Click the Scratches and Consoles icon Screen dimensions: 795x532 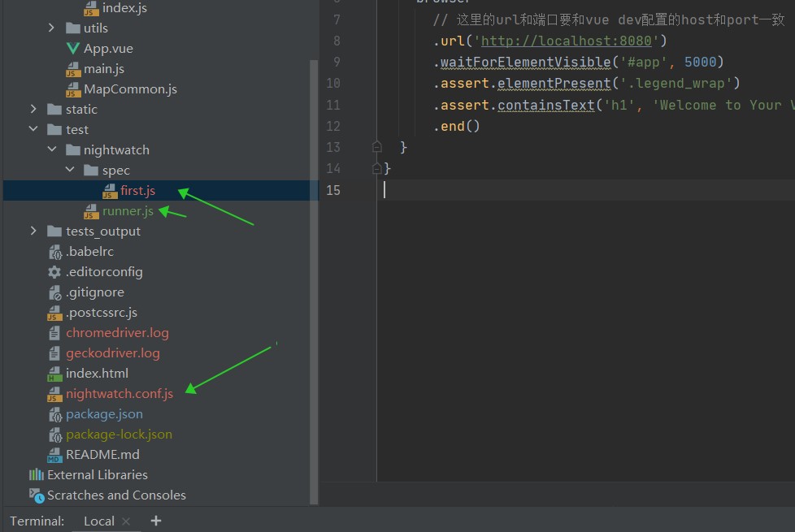[x=37, y=495]
